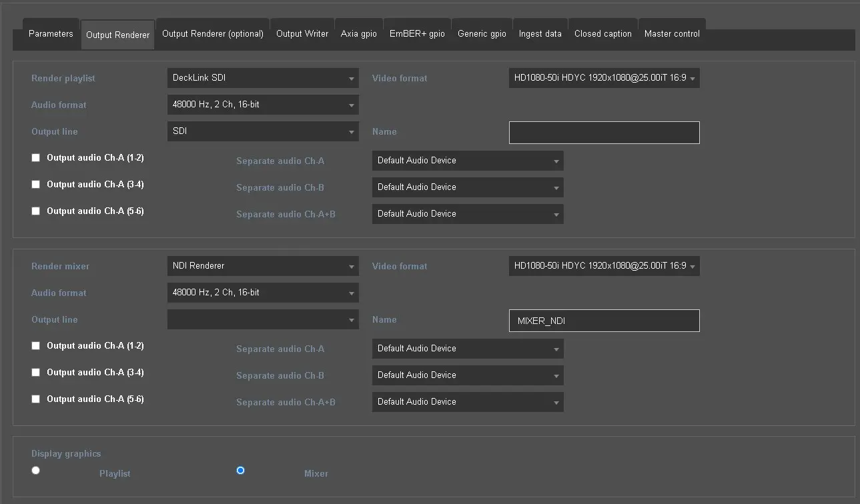860x504 pixels.
Task: Enable playlist Output audio Ch-A (1-2) checkbox
Action: click(36, 158)
